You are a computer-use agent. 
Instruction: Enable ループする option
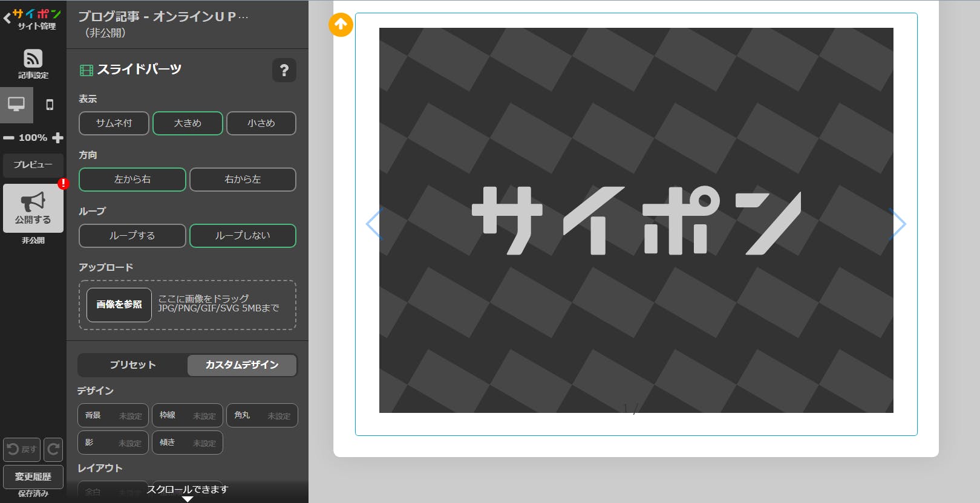pyautogui.click(x=132, y=236)
